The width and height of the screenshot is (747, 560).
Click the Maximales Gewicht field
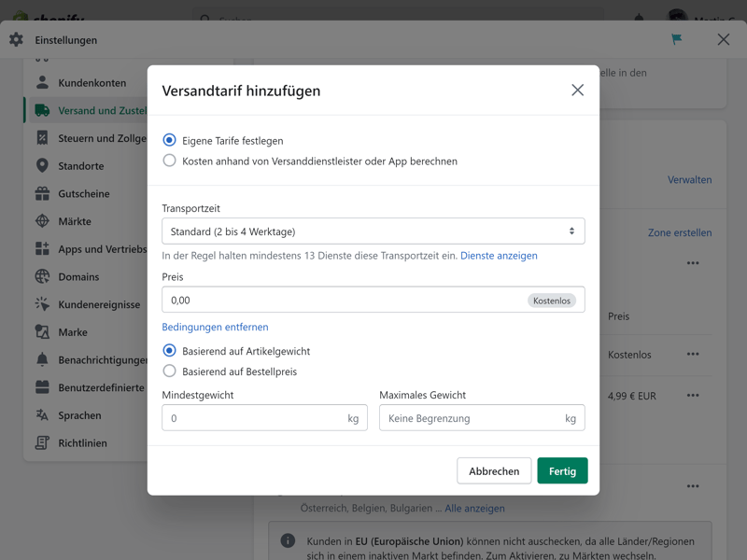click(482, 418)
